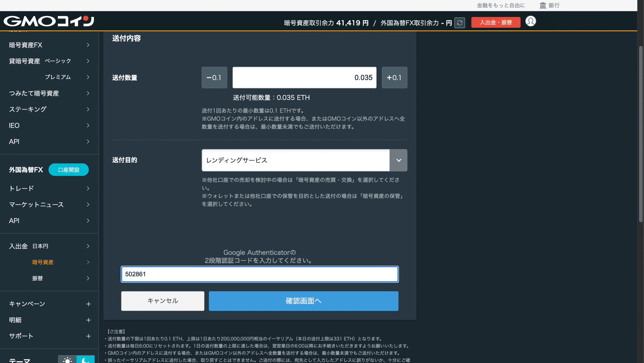
Task: Click the 確認画面へ confirmation button
Action: [x=303, y=301]
